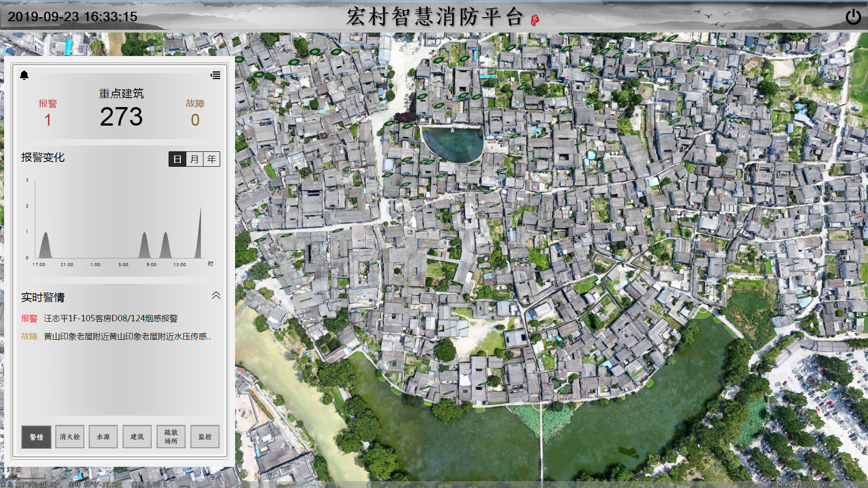Click the 重点建筑 count 273
The height and width of the screenshot is (488, 868).
[121, 117]
